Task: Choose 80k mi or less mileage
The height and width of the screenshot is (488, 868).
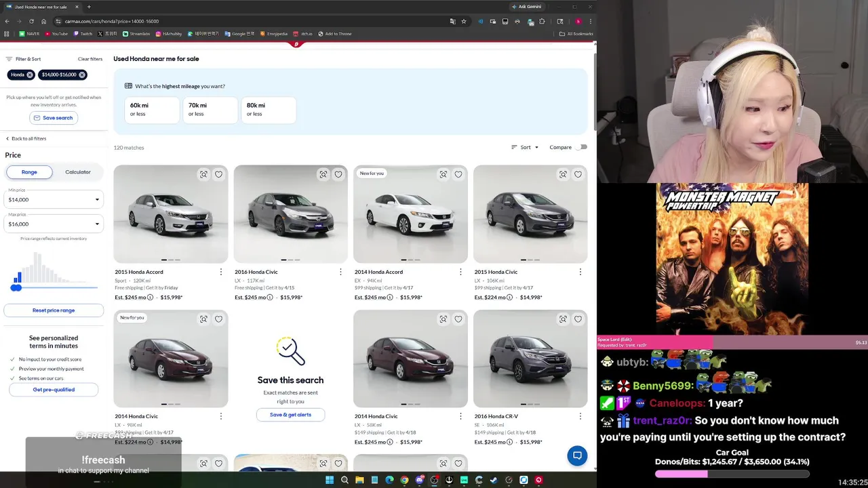Action: [269, 110]
